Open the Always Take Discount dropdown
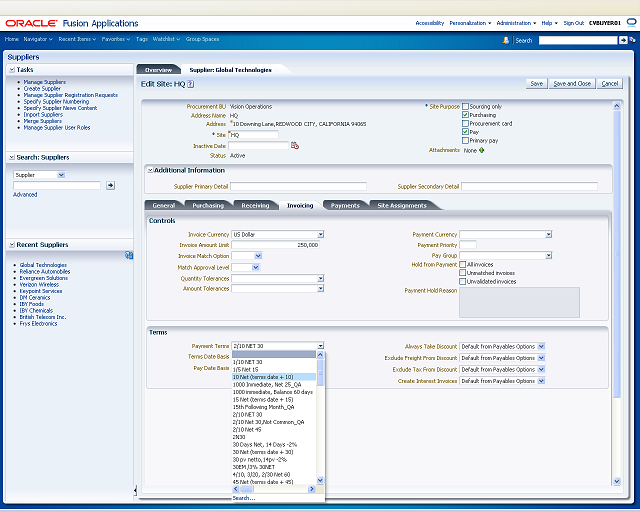This screenshot has width=640, height=512. 541,346
